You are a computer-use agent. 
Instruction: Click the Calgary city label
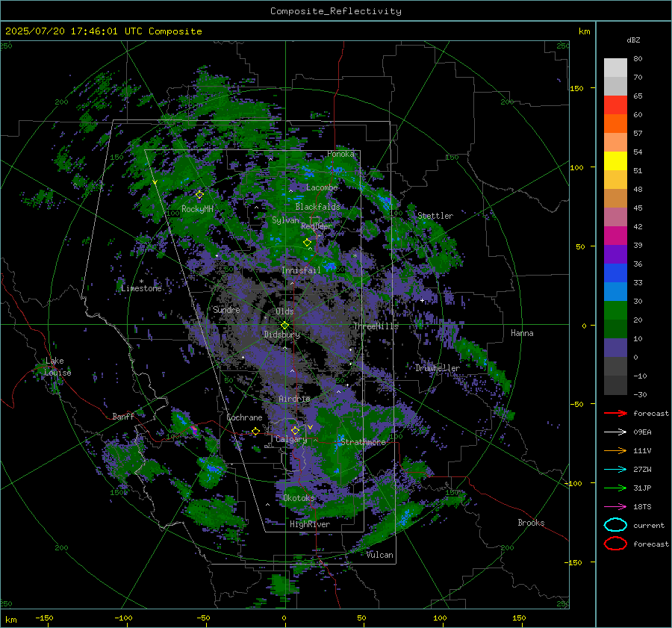coord(291,439)
